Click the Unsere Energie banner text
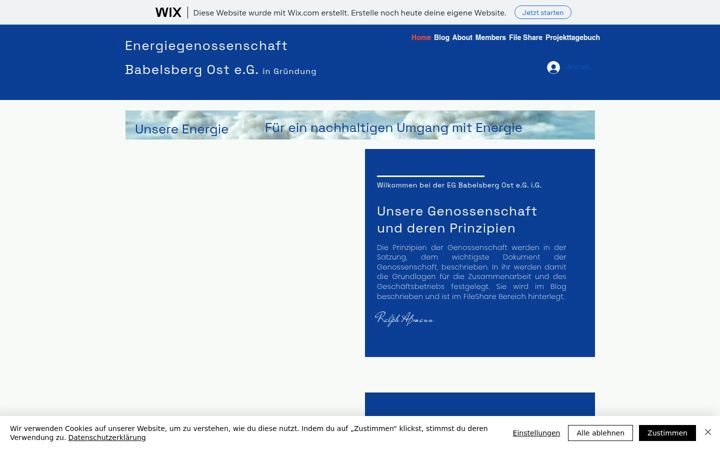The image size is (720, 450). [181, 129]
